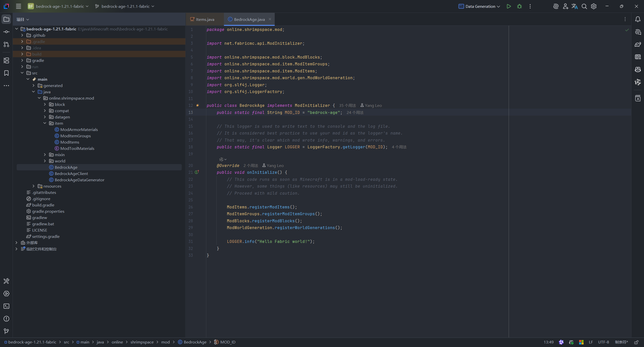Open the git branch dropdown
The image size is (644, 347).
click(125, 6)
